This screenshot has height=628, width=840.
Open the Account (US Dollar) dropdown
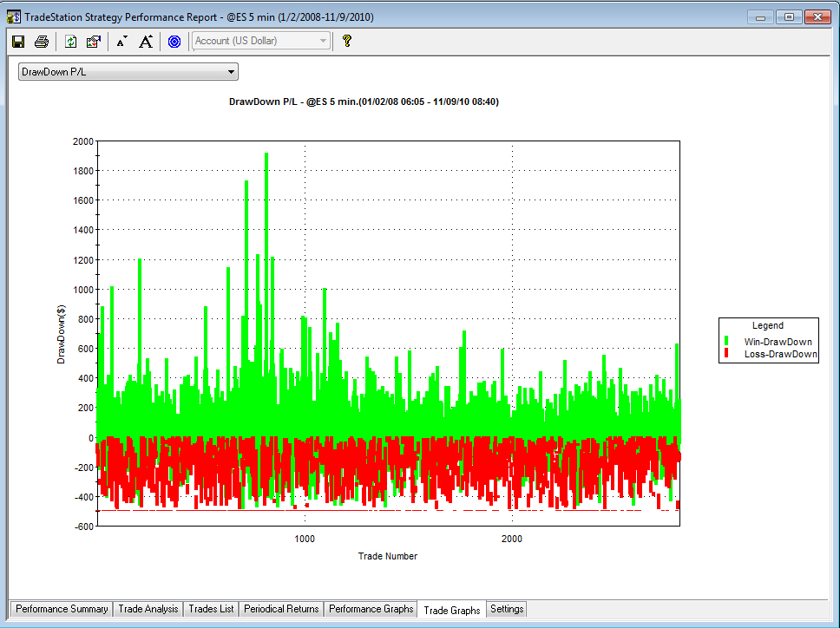tap(261, 41)
